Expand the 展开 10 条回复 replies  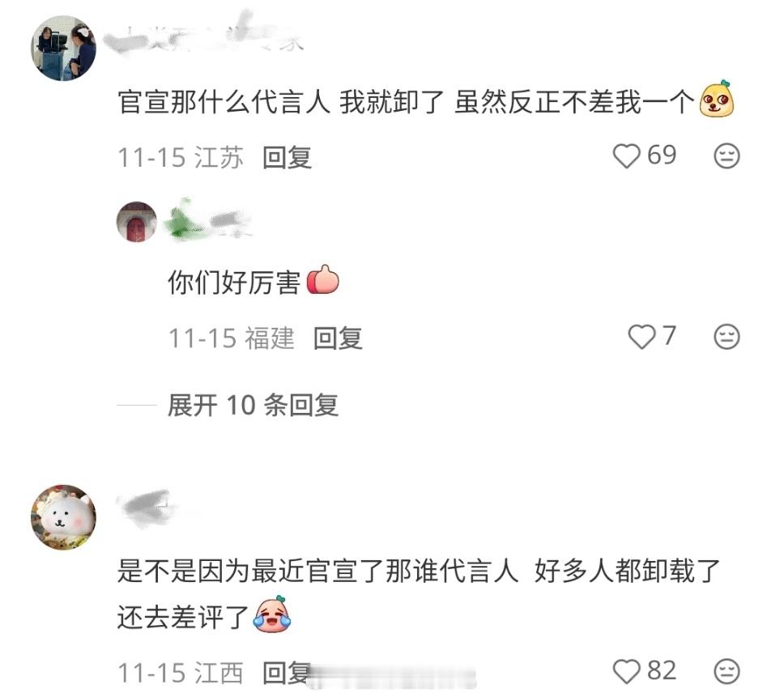click(x=253, y=405)
